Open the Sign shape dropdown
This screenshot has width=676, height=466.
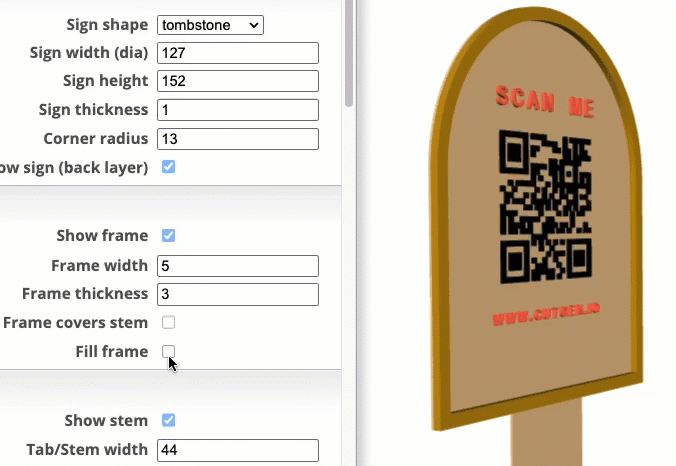[x=210, y=24]
